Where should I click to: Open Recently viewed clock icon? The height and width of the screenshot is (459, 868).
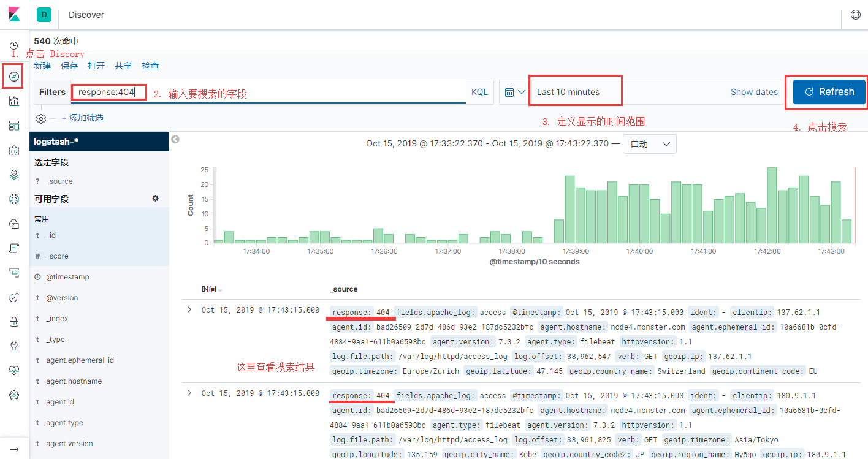coord(13,46)
